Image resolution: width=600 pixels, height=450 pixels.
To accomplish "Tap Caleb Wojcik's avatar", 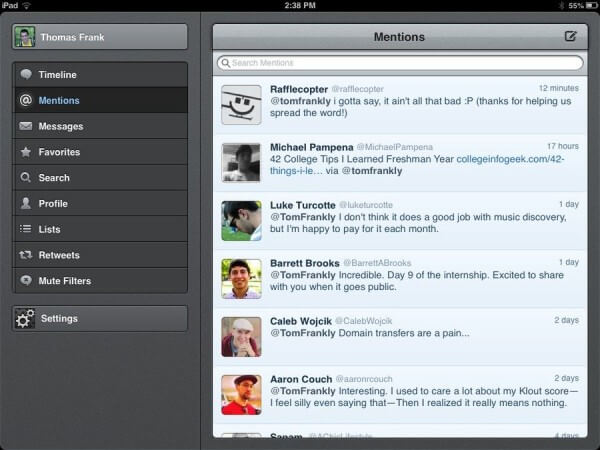I will point(241,337).
